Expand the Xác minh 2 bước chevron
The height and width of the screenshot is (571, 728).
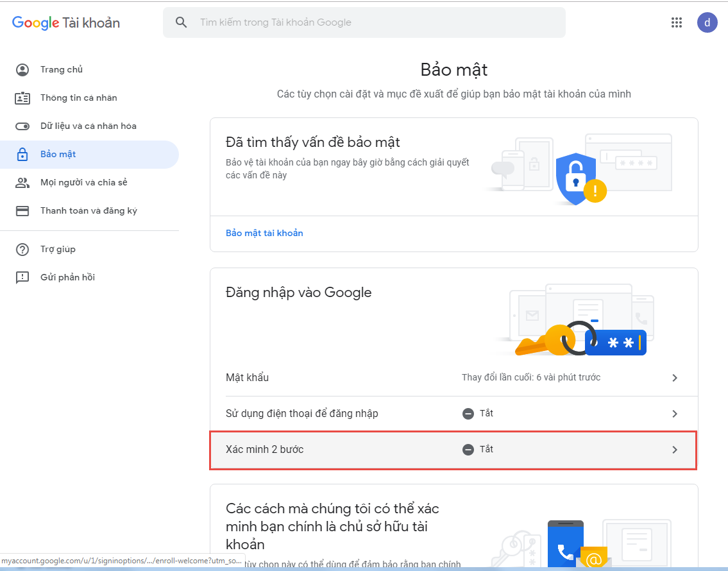(x=674, y=450)
